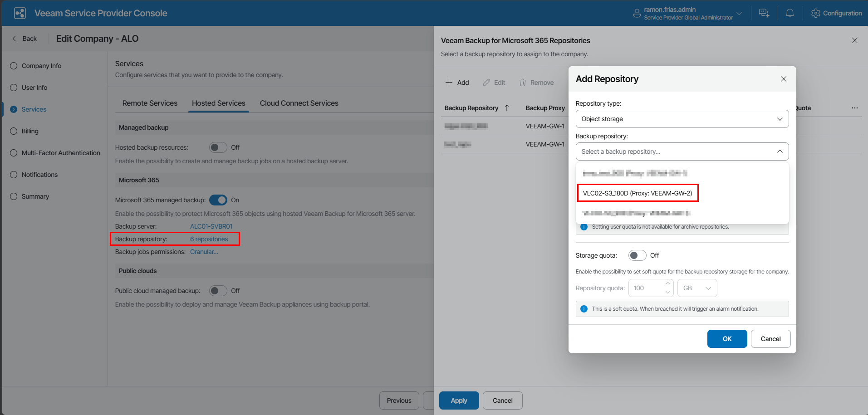Image resolution: width=868 pixels, height=415 pixels.
Task: Go Back from Edit Company
Action: [x=25, y=39]
